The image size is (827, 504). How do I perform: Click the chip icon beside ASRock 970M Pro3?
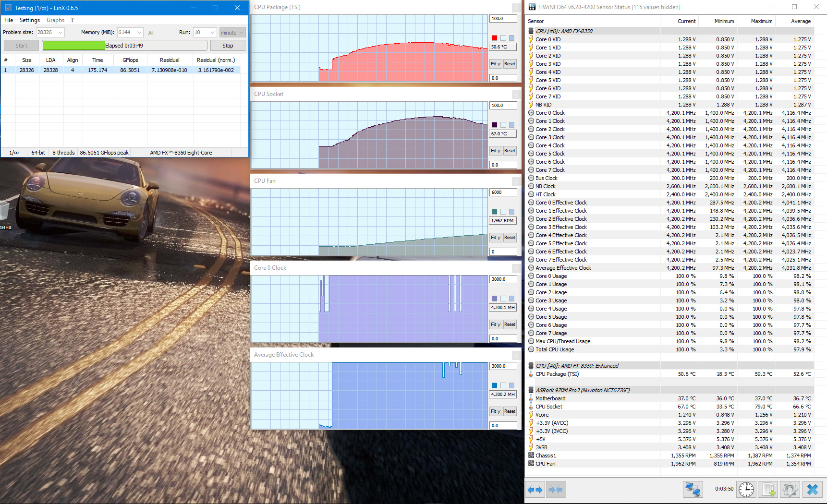pos(531,390)
